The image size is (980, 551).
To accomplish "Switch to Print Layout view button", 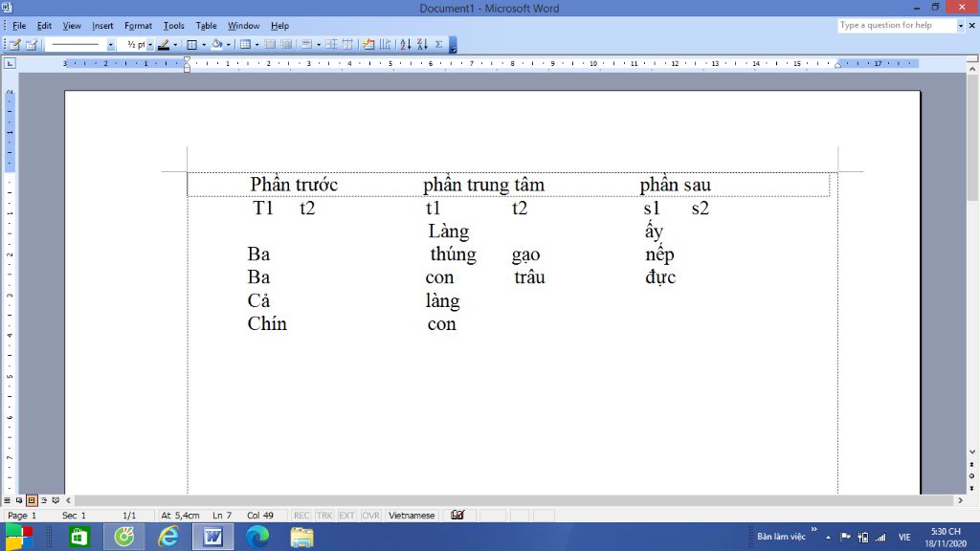I will pos(32,500).
